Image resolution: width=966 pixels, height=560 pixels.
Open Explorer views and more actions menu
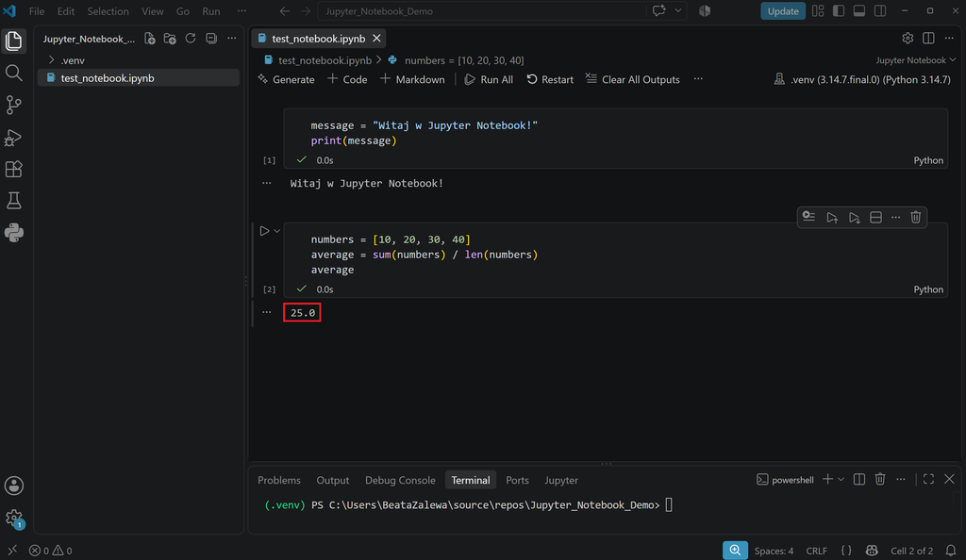tap(232, 38)
